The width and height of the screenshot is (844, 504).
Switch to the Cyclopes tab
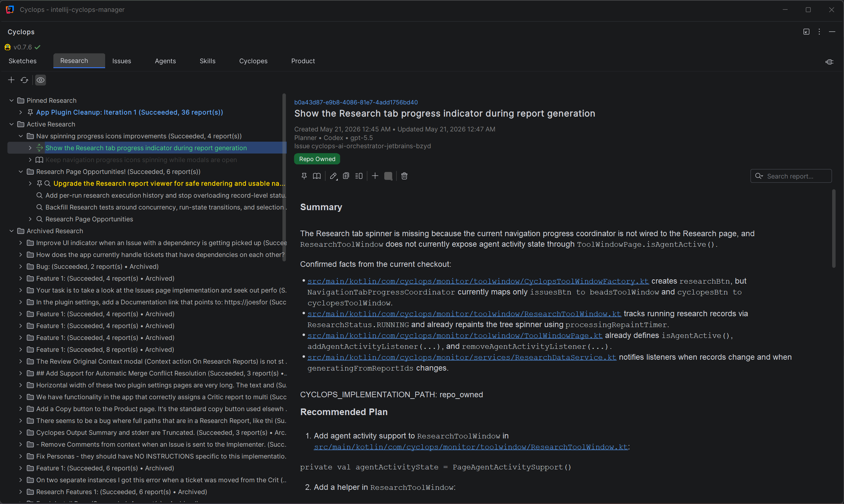click(253, 61)
